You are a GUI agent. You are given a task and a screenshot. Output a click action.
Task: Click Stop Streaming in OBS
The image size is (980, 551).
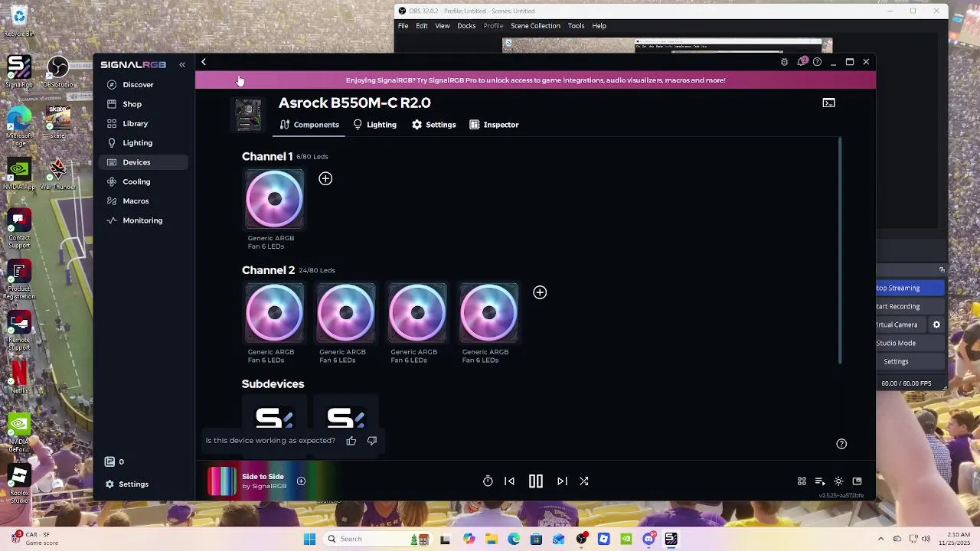click(910, 289)
